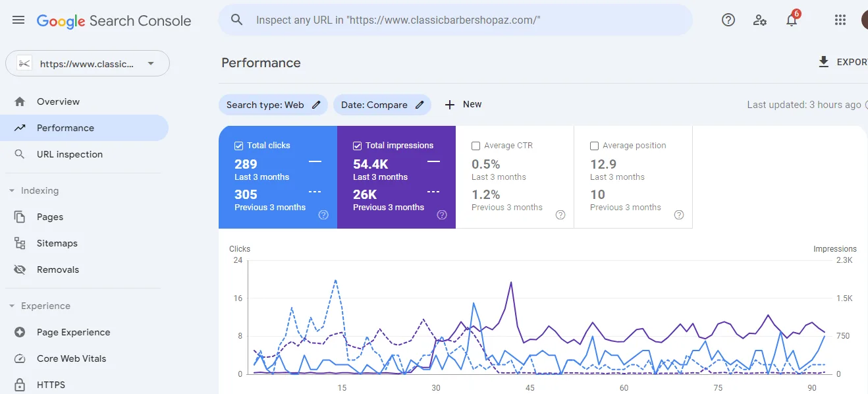Open help icon on Total impressions card
The image size is (868, 394).
pos(442,215)
